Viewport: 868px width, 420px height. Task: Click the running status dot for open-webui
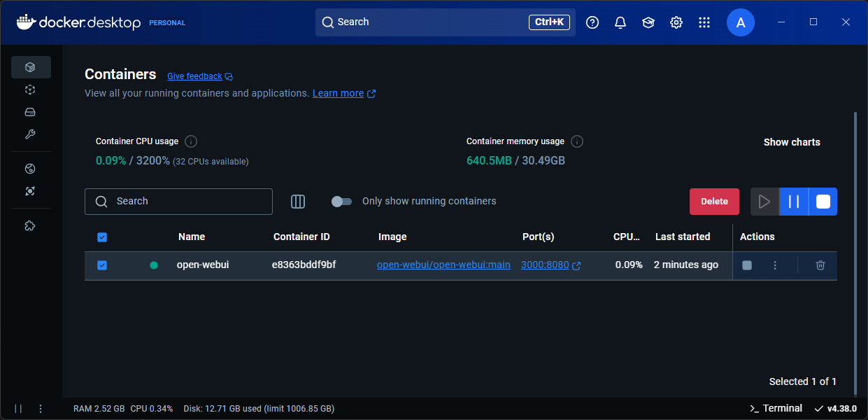[154, 265]
